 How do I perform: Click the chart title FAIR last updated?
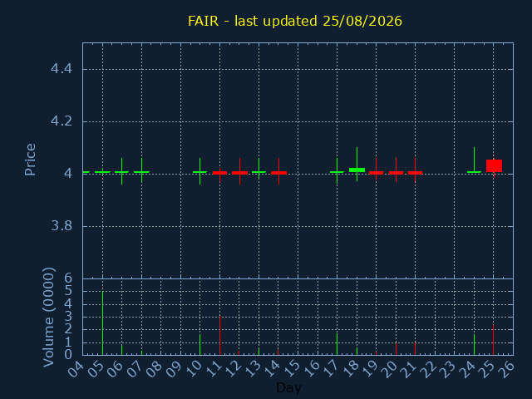coord(295,21)
